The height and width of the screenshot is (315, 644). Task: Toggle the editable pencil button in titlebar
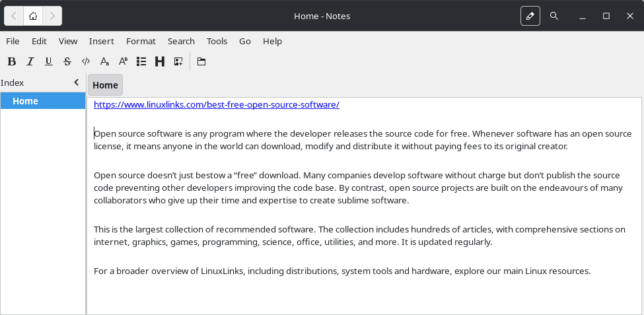(530, 16)
